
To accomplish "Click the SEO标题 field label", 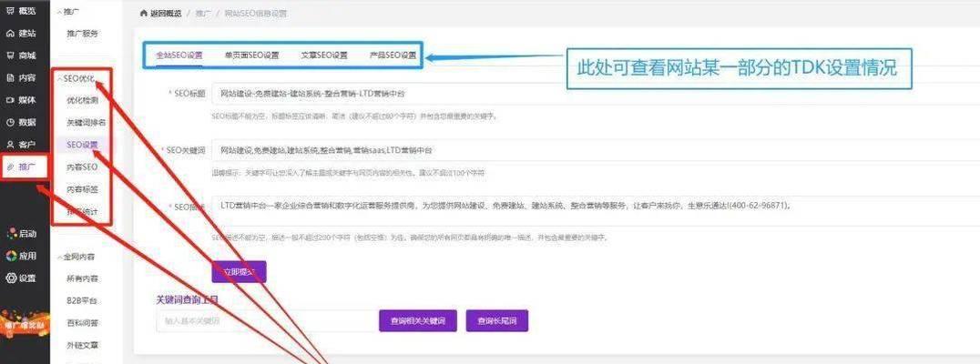I will pos(188,93).
